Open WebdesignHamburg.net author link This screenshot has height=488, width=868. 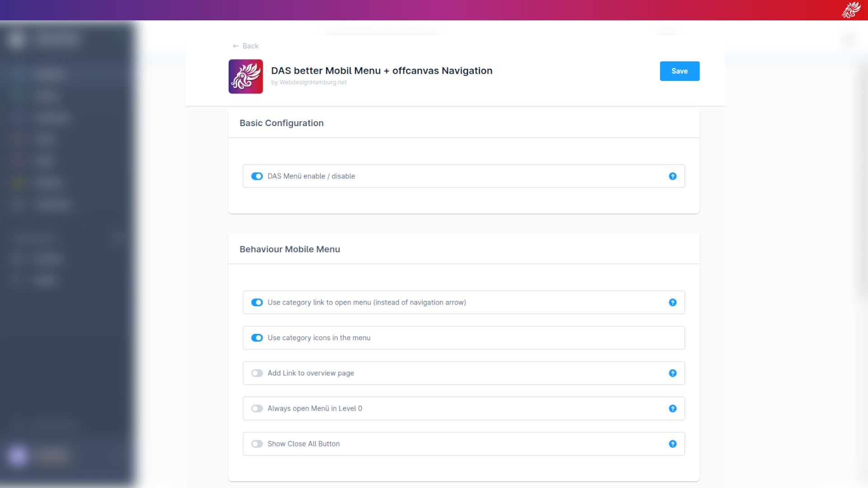(312, 82)
